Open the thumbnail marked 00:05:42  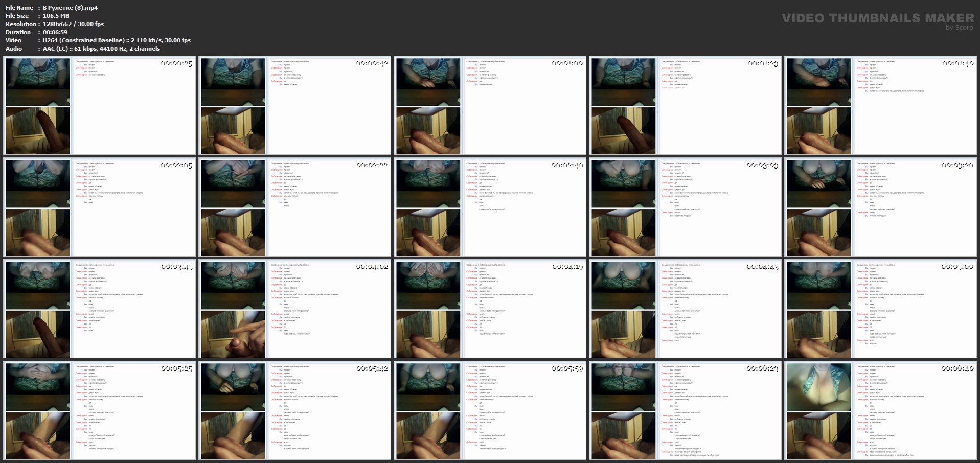click(x=295, y=411)
